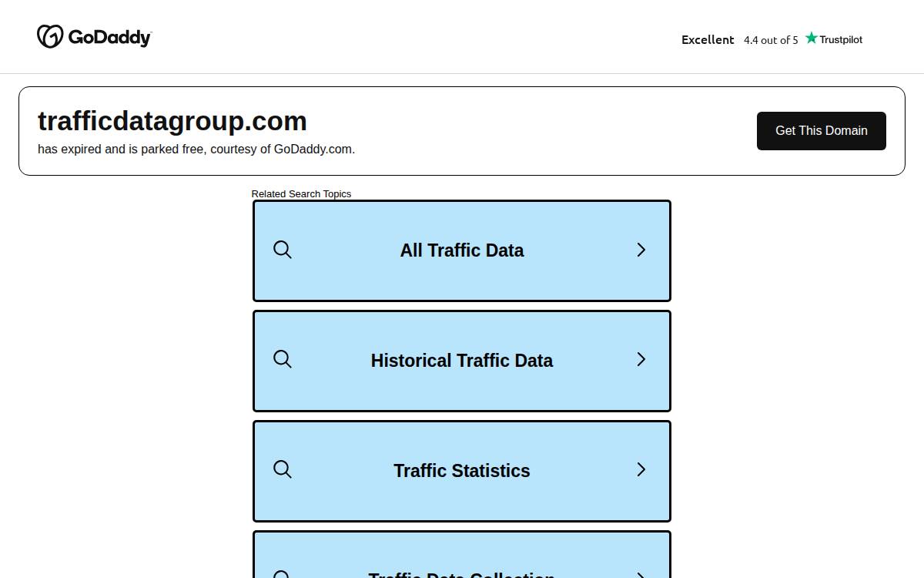Image resolution: width=924 pixels, height=578 pixels.
Task: Open the Historical Traffic Data search topic
Action: (462, 361)
